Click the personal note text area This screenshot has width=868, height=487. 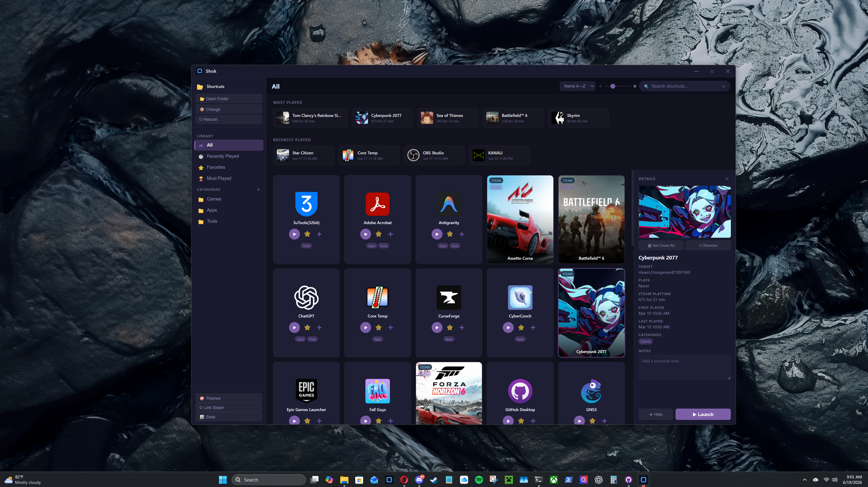tap(684, 367)
